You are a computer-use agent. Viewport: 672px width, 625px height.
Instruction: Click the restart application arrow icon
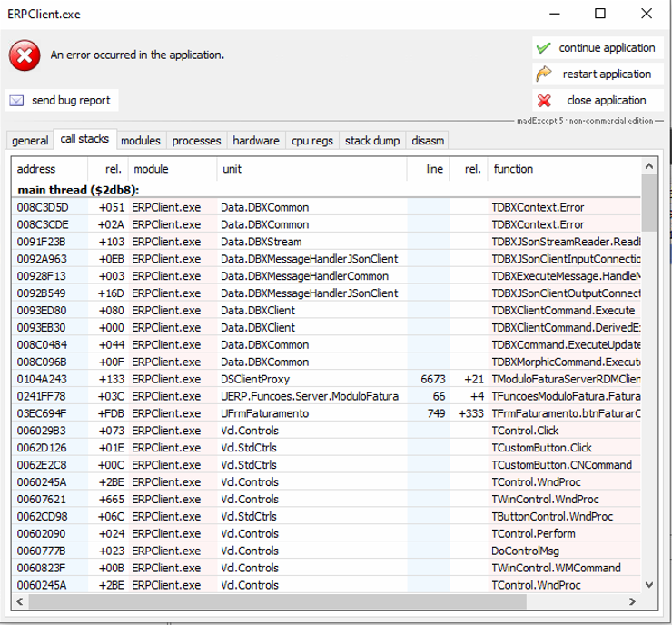point(544,74)
